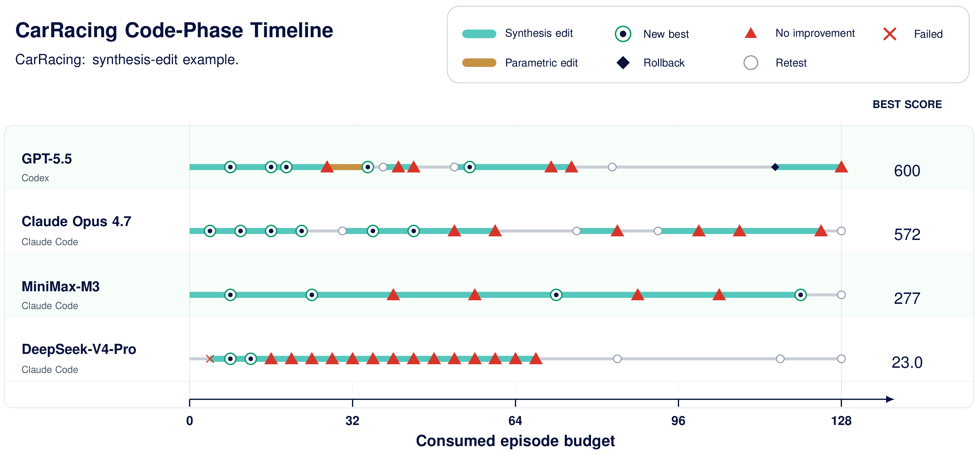Click the 600 best score value
This screenshot has width=980, height=455.
[x=907, y=171]
